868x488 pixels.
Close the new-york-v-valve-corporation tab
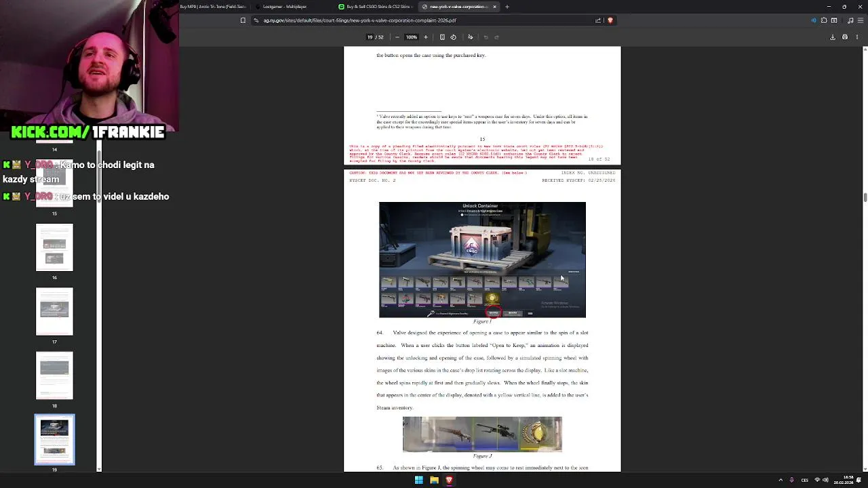coord(494,7)
